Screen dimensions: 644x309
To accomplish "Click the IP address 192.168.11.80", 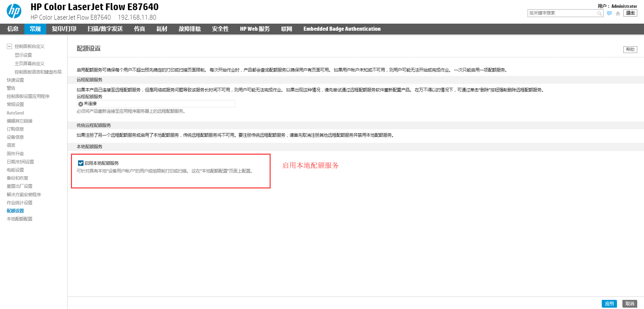I will pos(137,17).
